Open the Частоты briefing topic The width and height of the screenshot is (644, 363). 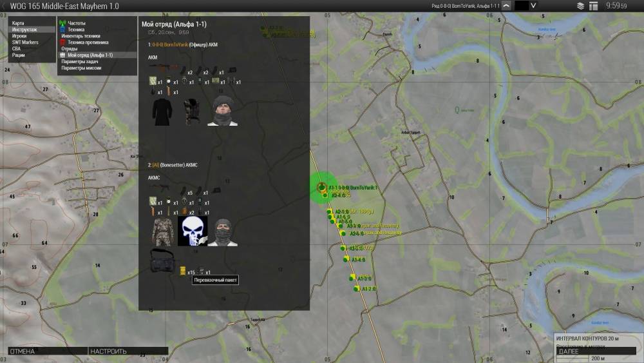(x=77, y=23)
